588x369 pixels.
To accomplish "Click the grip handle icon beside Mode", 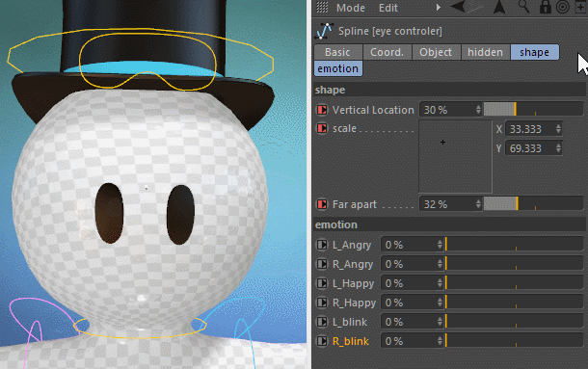I will [322, 8].
